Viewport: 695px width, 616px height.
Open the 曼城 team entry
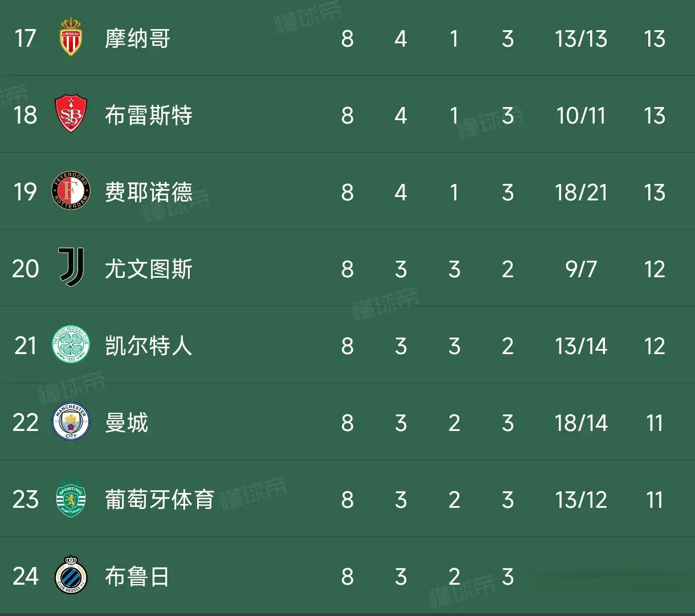[x=126, y=423]
